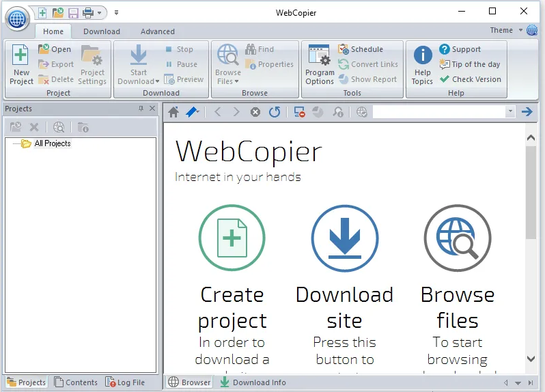Screen dimensions: 545x392
Task: Click Find with the binoculars icon
Action: (x=260, y=49)
